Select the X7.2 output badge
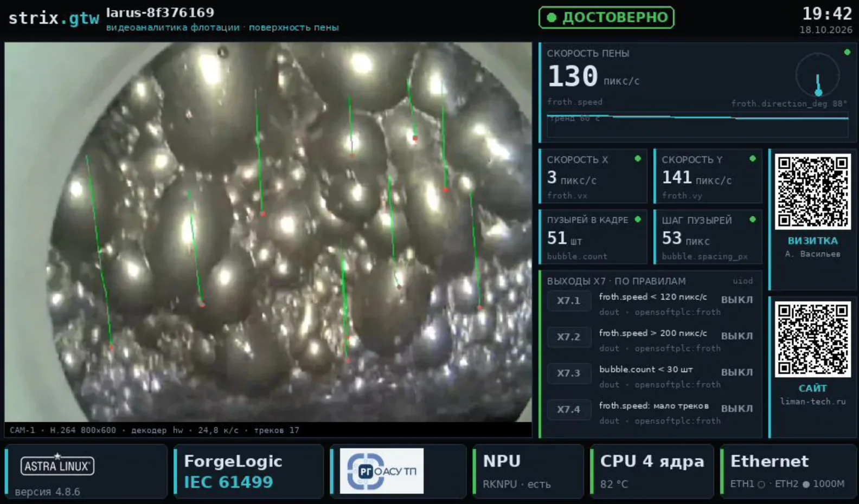Screen dimensions: 859x504 tap(568, 337)
